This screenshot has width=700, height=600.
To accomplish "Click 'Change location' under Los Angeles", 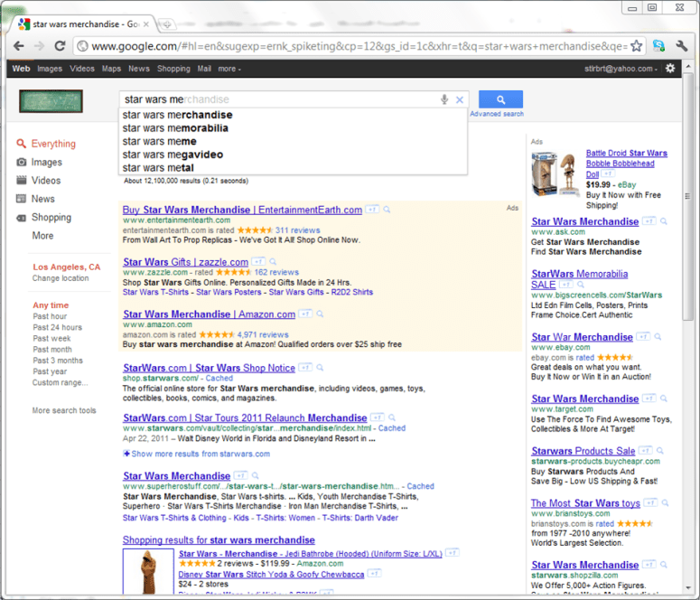I will 61,278.
